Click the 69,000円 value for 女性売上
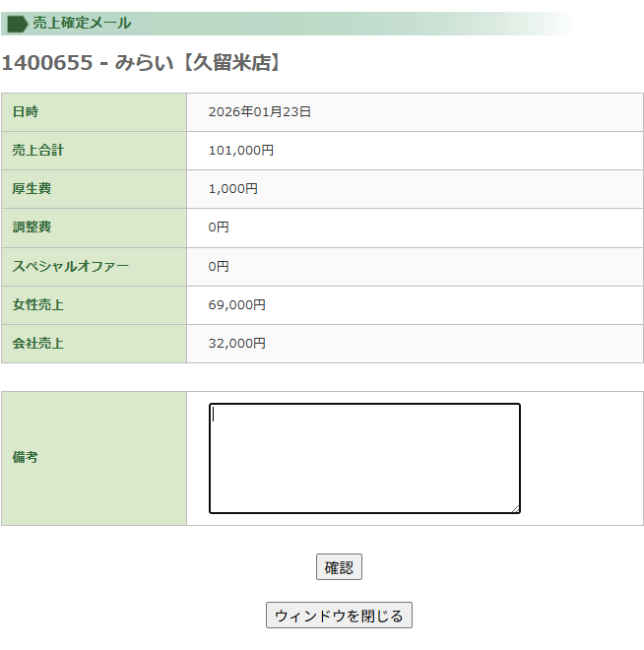 coord(237,305)
